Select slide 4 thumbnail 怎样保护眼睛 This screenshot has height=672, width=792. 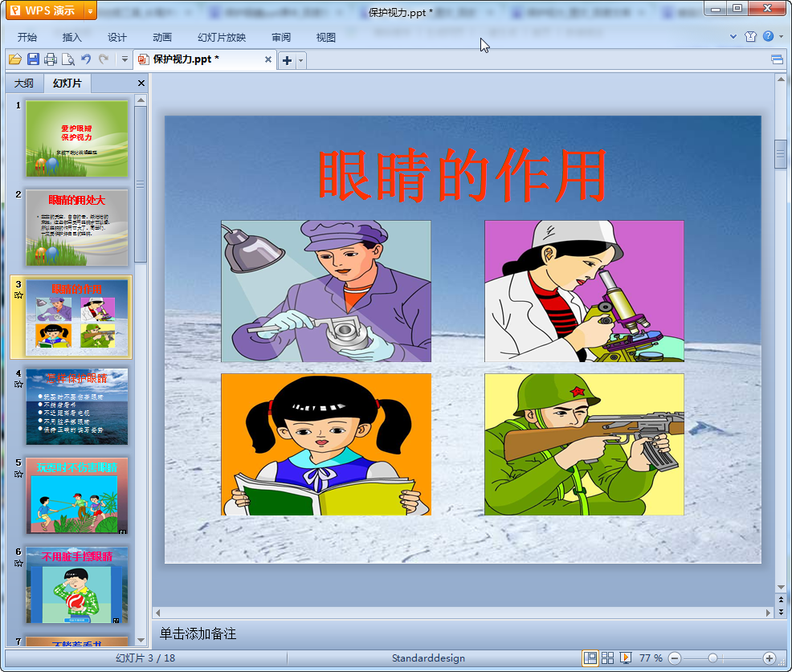(77, 406)
